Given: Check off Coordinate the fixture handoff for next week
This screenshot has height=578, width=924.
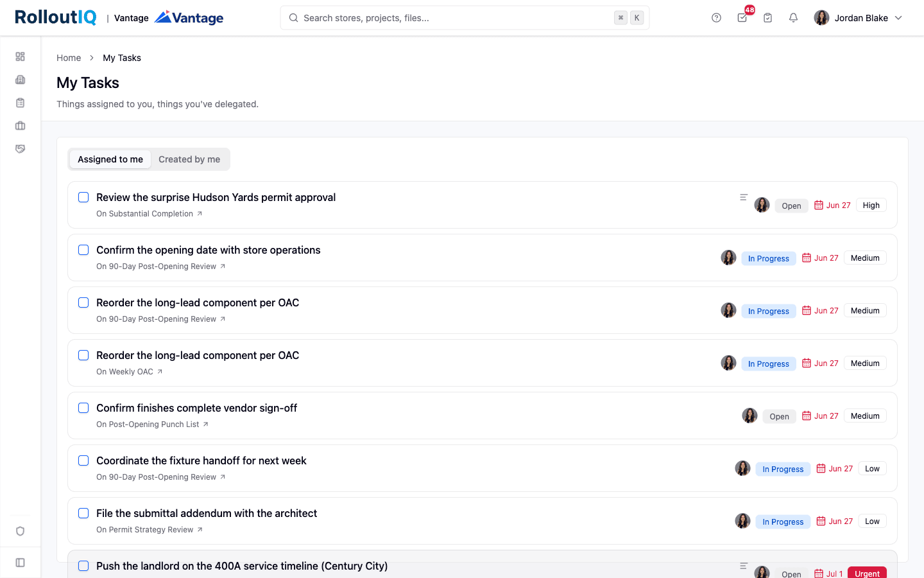Looking at the screenshot, I should (83, 460).
